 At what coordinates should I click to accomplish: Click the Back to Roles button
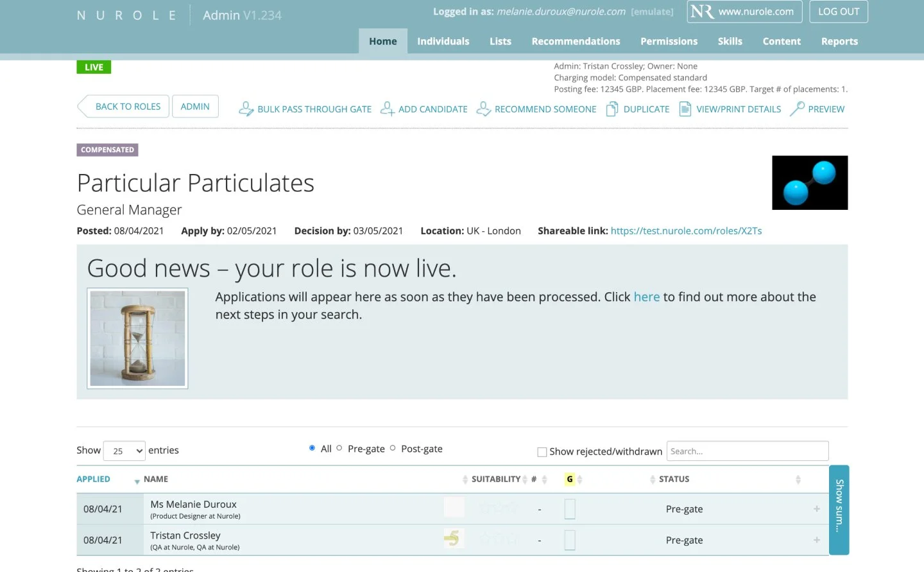[123, 107]
